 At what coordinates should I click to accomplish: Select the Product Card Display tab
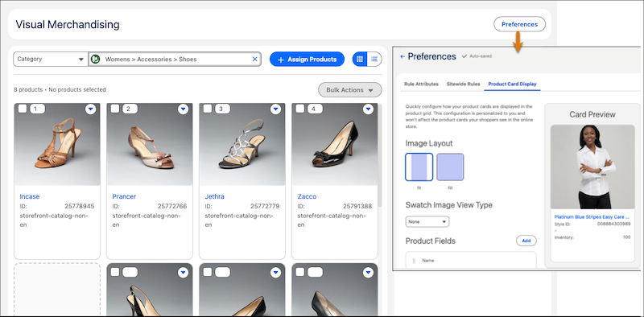tap(512, 84)
